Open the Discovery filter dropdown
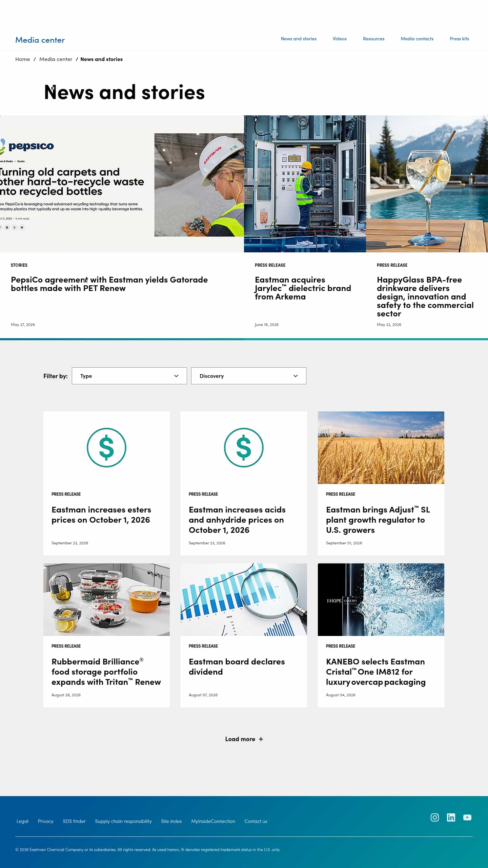The image size is (488, 868). pyautogui.click(x=248, y=375)
